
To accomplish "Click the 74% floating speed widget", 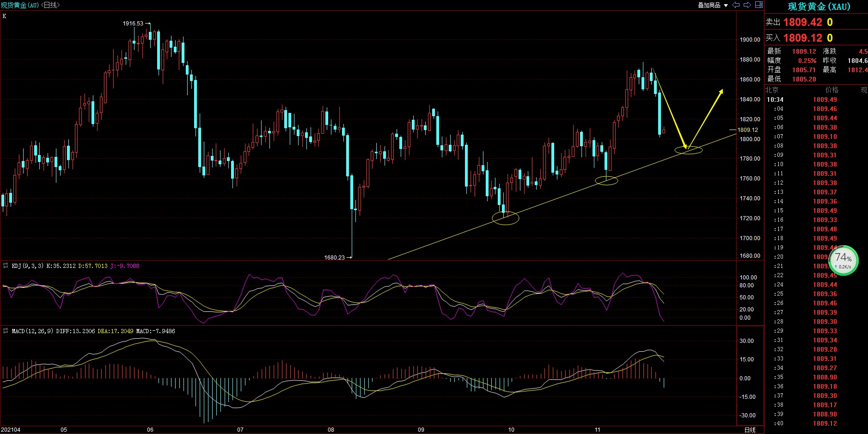I will click(844, 260).
